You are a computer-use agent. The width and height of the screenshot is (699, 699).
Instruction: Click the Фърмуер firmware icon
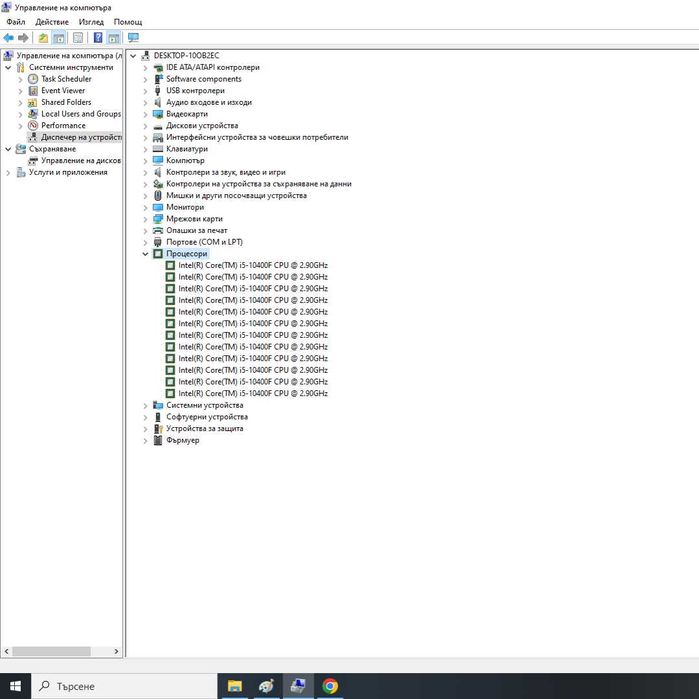[x=158, y=440]
